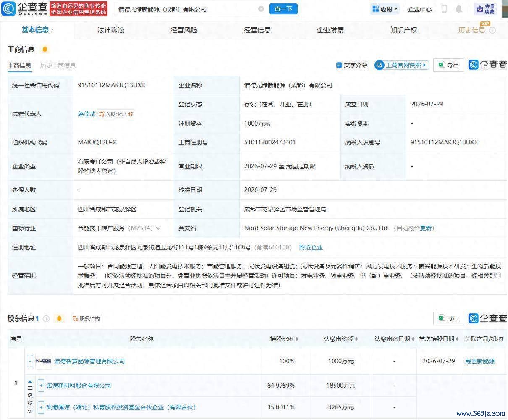Export shareholder info with 导出 button

[449, 318]
